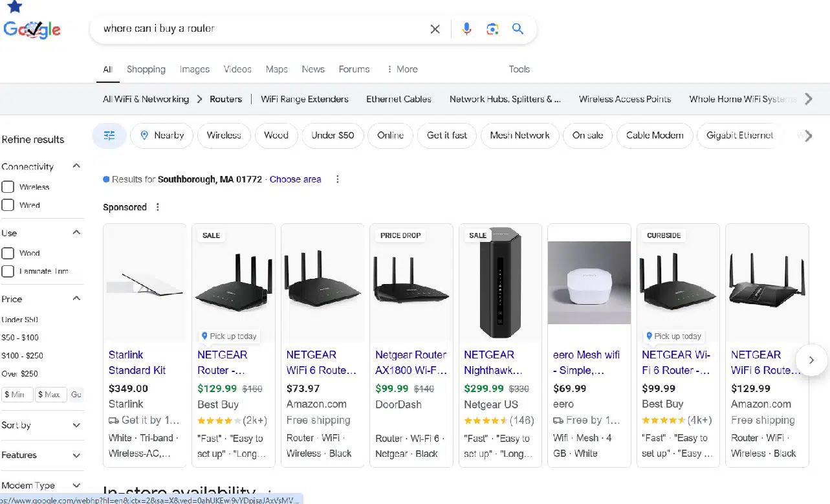Viewport: 830px width, 504px height.
Task: Open the eero Mesh wifi listing
Action: click(x=587, y=362)
